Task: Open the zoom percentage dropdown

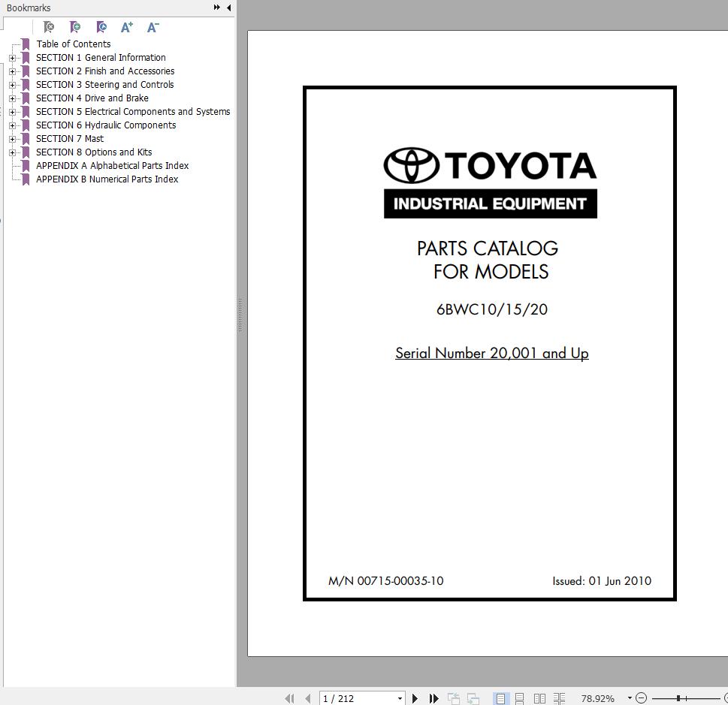Action: coord(630,698)
